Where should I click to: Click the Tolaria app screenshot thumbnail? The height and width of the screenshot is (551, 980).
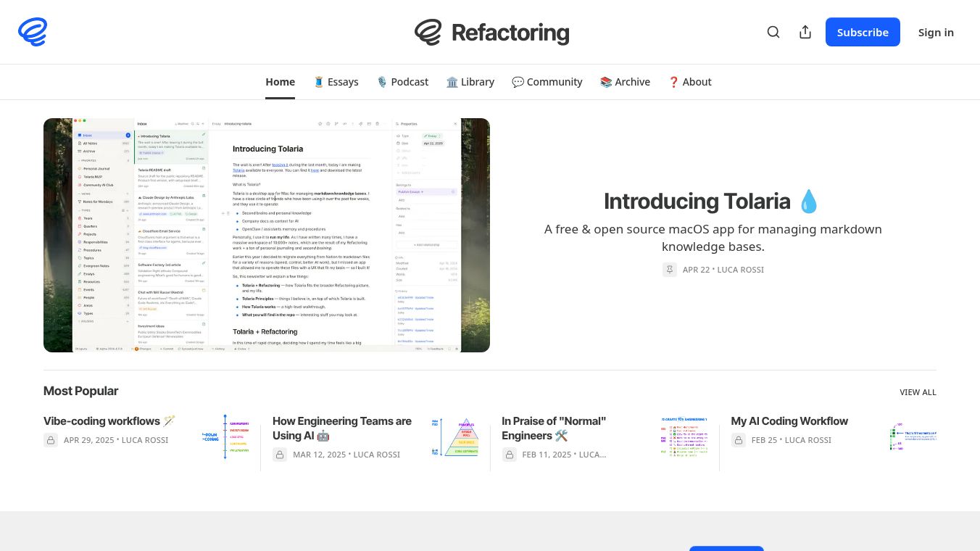point(267,235)
